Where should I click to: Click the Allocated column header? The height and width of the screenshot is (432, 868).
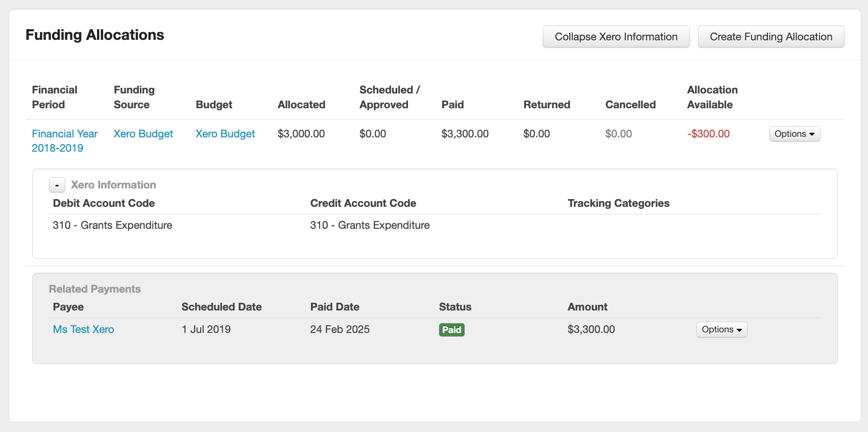301,105
